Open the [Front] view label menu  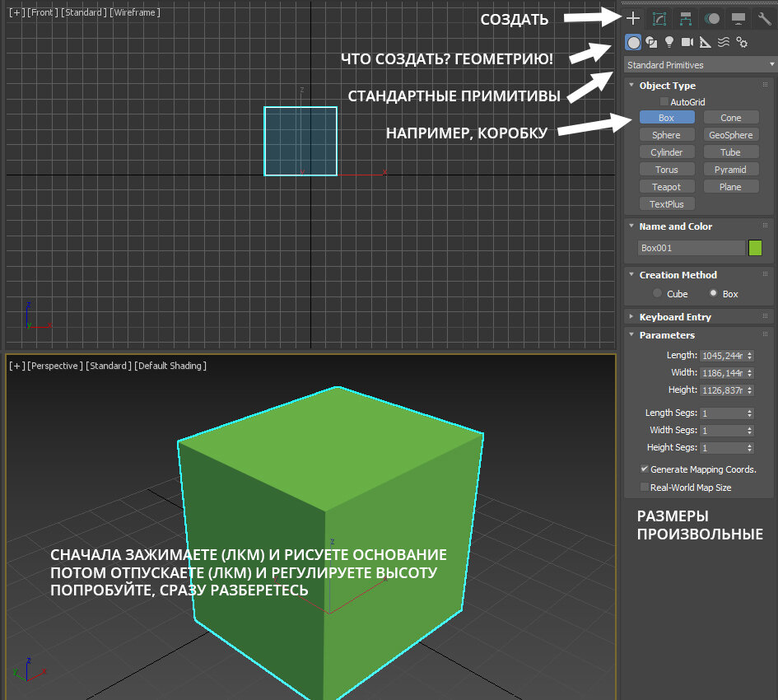click(43, 12)
